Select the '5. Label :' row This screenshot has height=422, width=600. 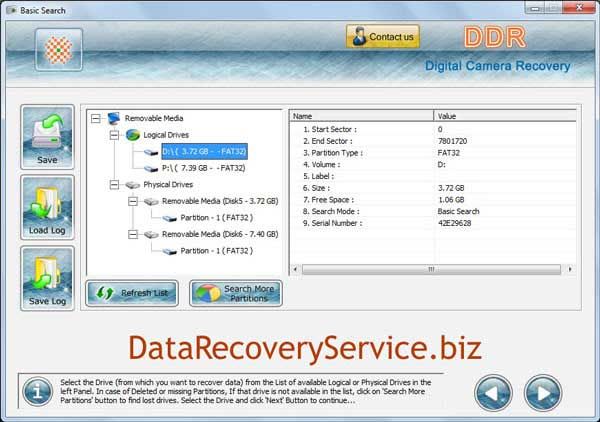coord(433,176)
